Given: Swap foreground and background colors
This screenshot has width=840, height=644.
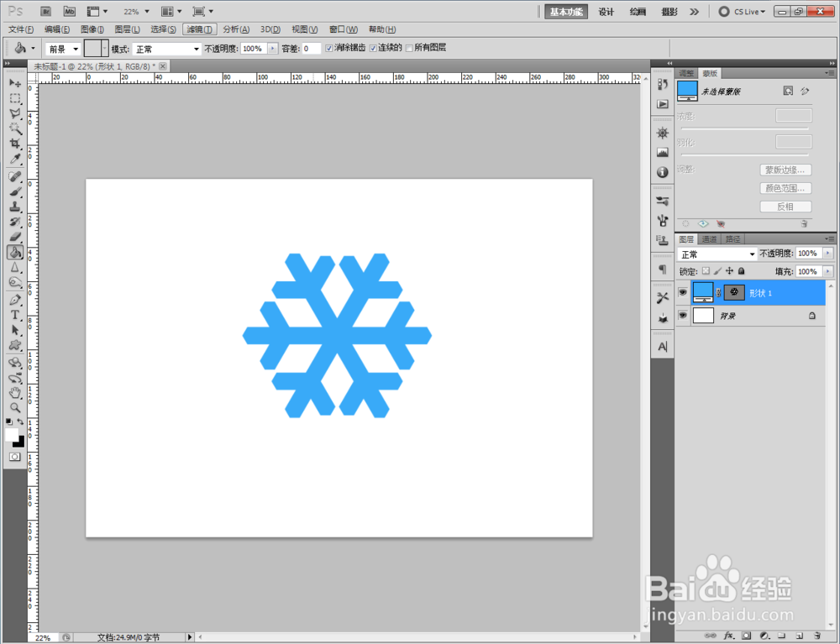Looking at the screenshot, I should tap(20, 421).
